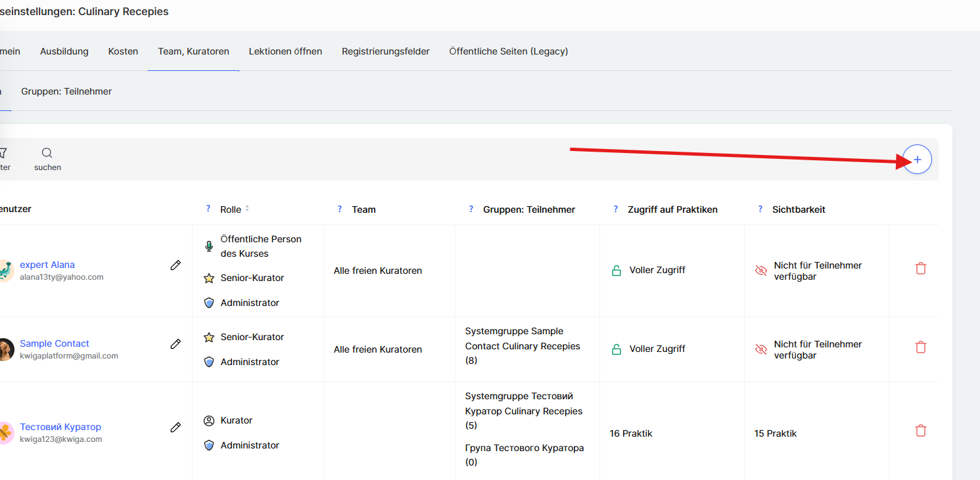
Task: Click question mark beside Zugriff auf Praktiken
Action: click(616, 209)
